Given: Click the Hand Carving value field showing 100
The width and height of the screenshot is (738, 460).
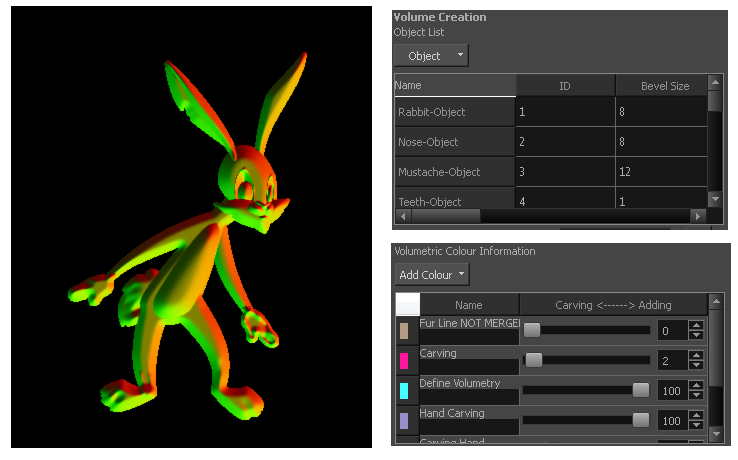Looking at the screenshot, I should click(672, 420).
